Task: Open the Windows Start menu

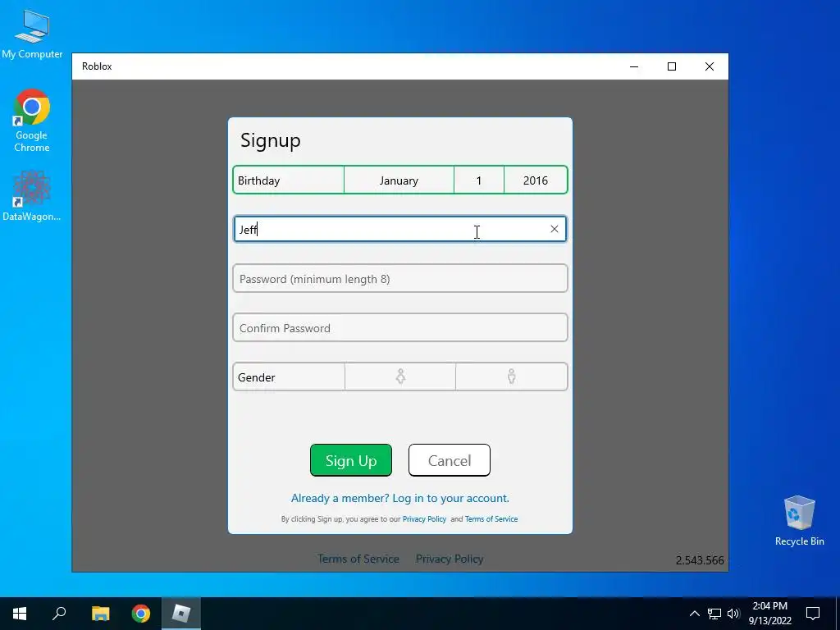Action: tap(20, 614)
